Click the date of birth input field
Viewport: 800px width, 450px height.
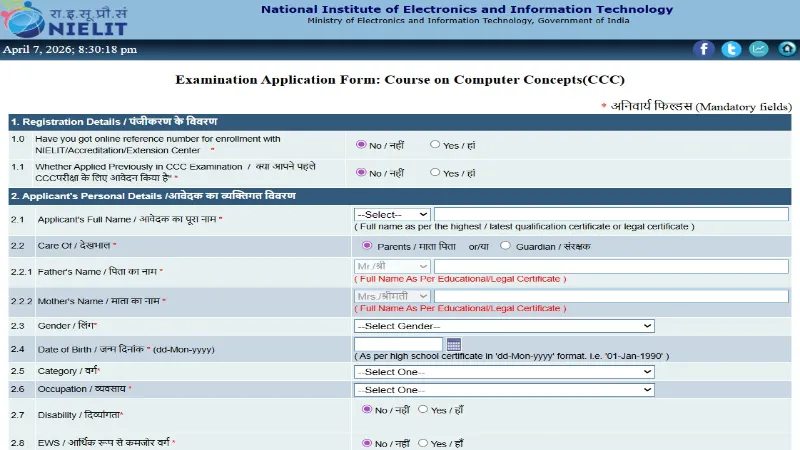[398, 344]
